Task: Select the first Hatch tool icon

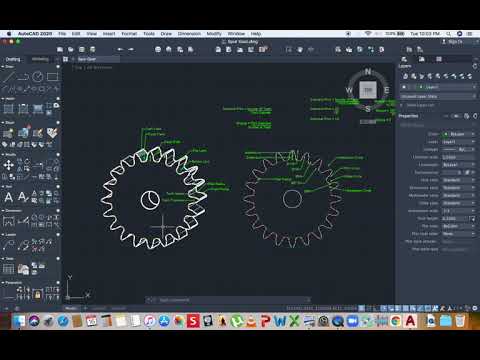Action: (x=8, y=109)
